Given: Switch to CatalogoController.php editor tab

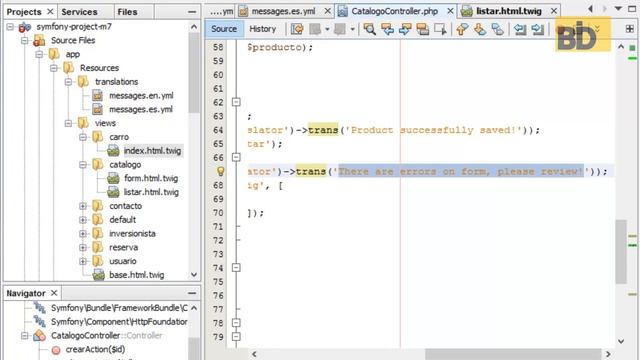Looking at the screenshot, I should 394,11.
